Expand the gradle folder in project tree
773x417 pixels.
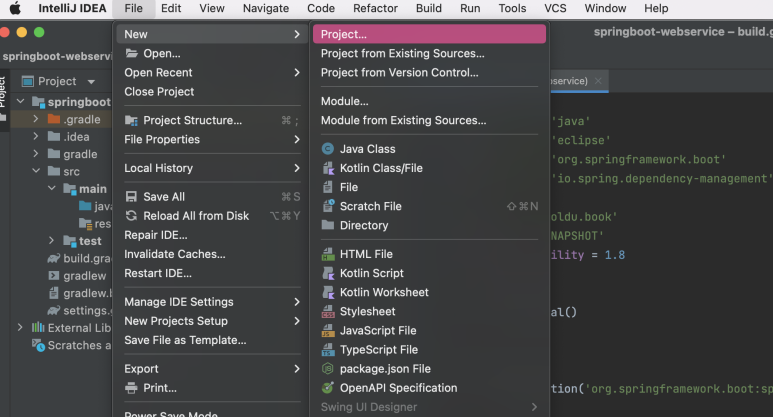coord(35,153)
